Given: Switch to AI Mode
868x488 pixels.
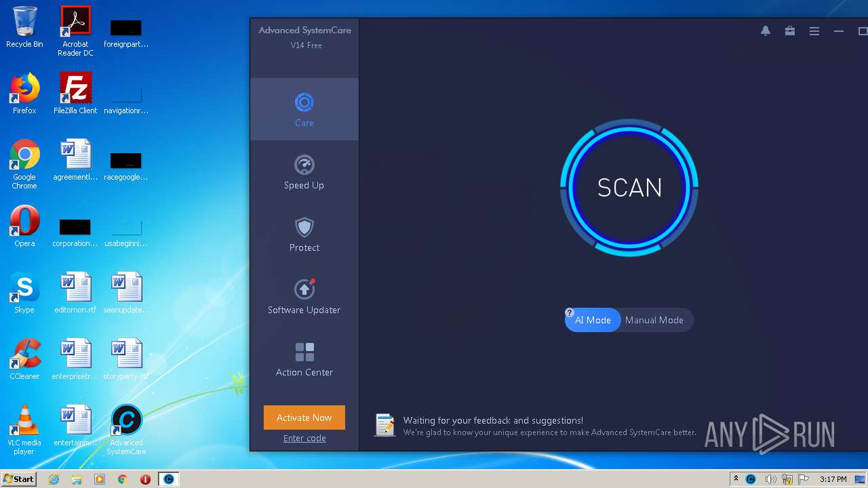Looking at the screenshot, I should click(593, 320).
